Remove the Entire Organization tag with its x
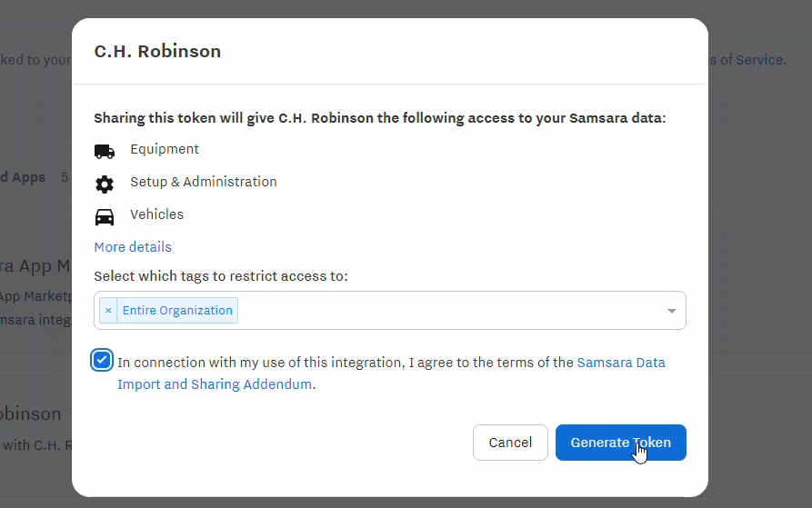The width and height of the screenshot is (812, 508). coord(108,311)
